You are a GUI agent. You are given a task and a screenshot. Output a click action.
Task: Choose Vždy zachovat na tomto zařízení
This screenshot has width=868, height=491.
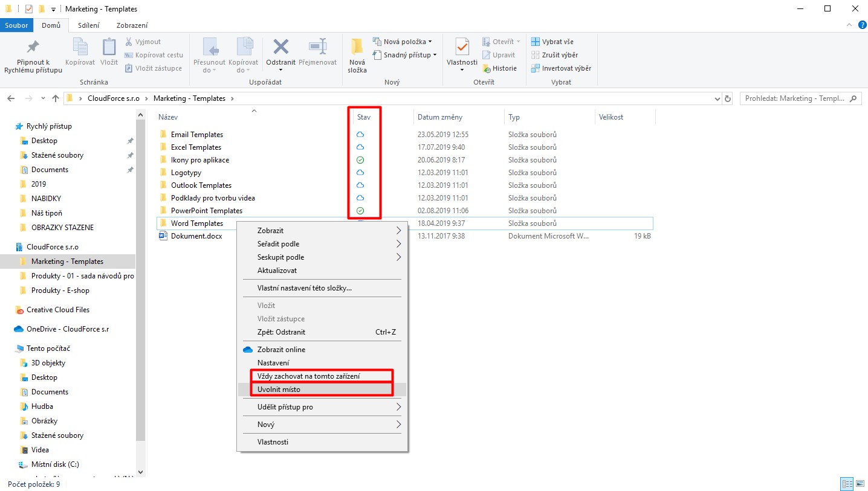click(x=323, y=376)
